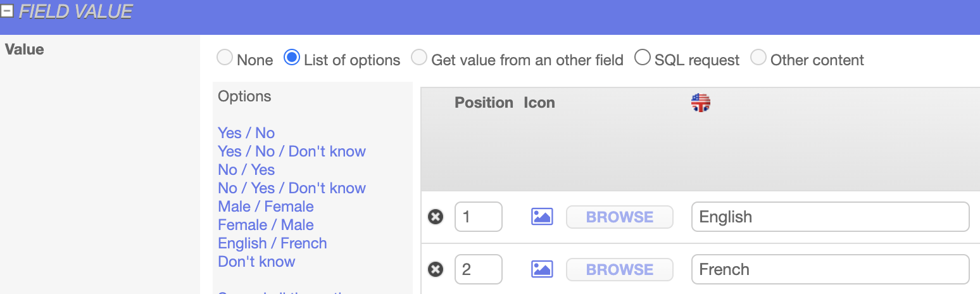Apply the Male / Female preset
The image size is (980, 294).
pos(266,207)
